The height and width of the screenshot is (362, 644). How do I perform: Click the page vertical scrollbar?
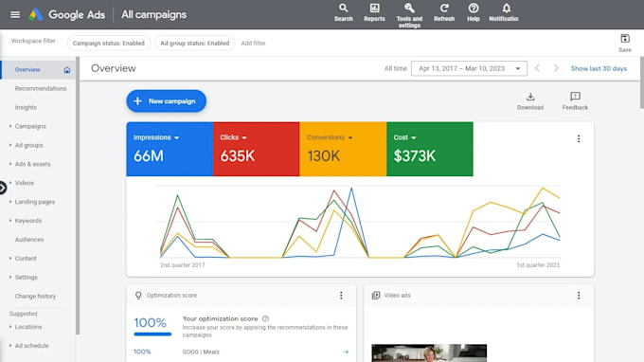[x=641, y=82]
